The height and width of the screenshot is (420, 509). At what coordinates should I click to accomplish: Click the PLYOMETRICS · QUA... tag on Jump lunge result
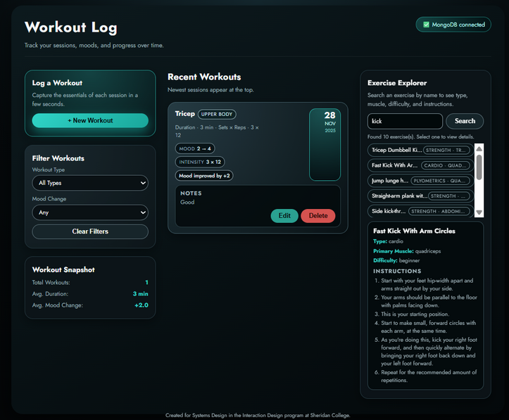click(440, 181)
